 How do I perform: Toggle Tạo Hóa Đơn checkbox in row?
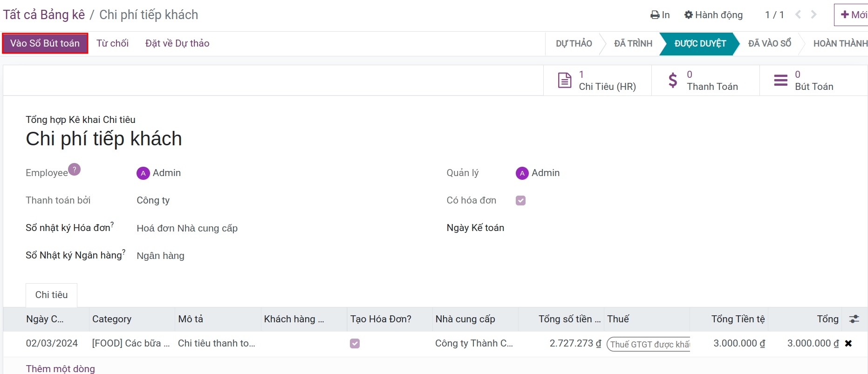click(355, 343)
